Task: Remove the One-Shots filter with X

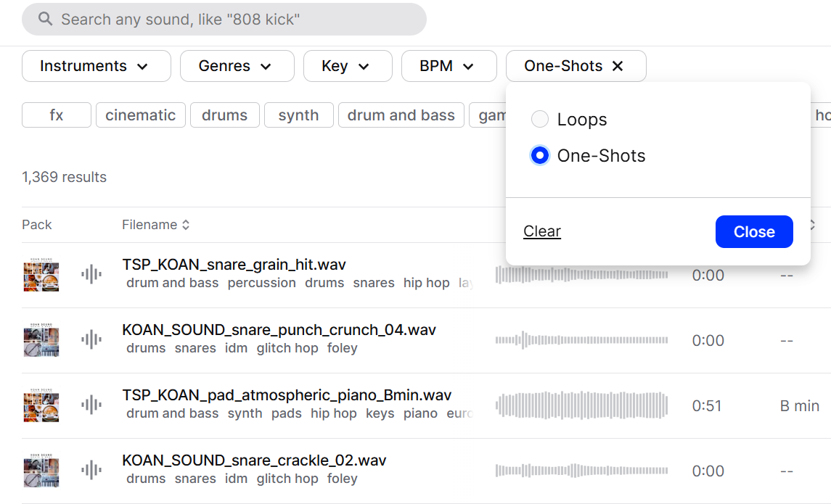Action: tap(618, 66)
